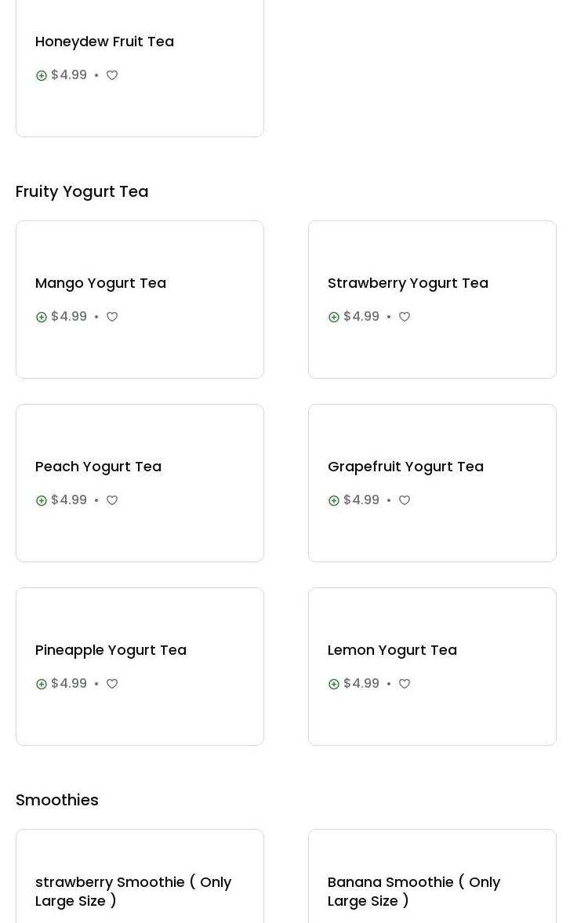Favorite the Pineapple Yogurt Tea
This screenshot has width=588, height=923.
[112, 685]
